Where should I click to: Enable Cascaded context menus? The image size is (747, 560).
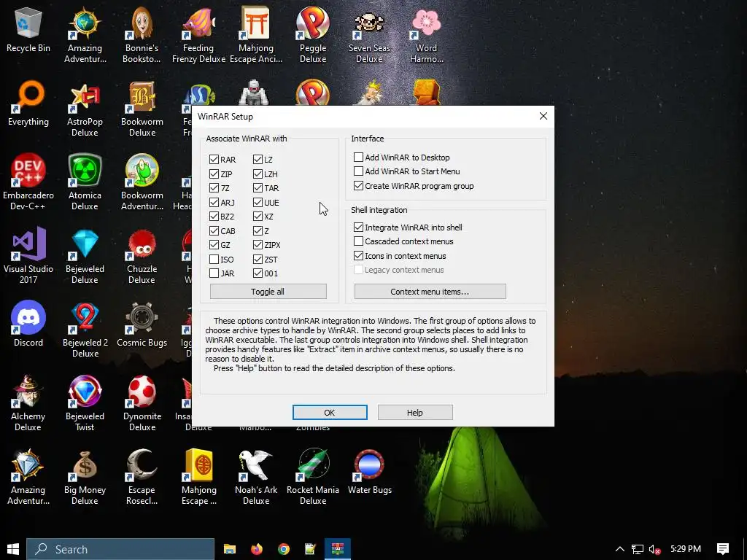tap(358, 241)
